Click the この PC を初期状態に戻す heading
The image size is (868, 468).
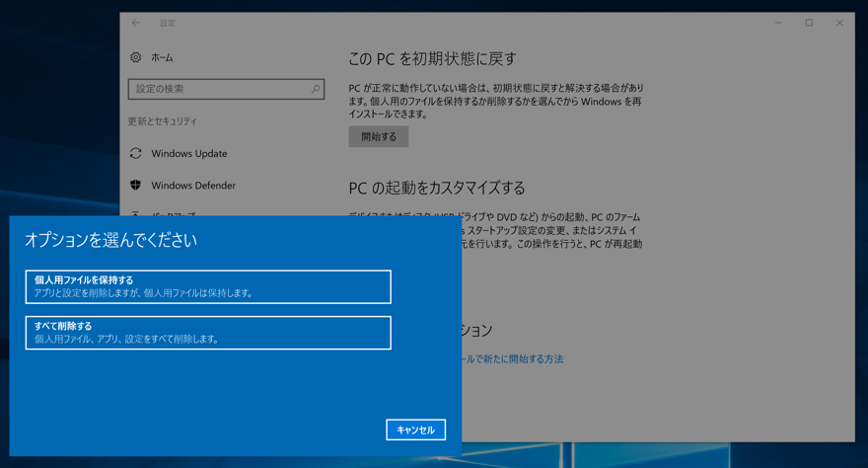coord(432,58)
